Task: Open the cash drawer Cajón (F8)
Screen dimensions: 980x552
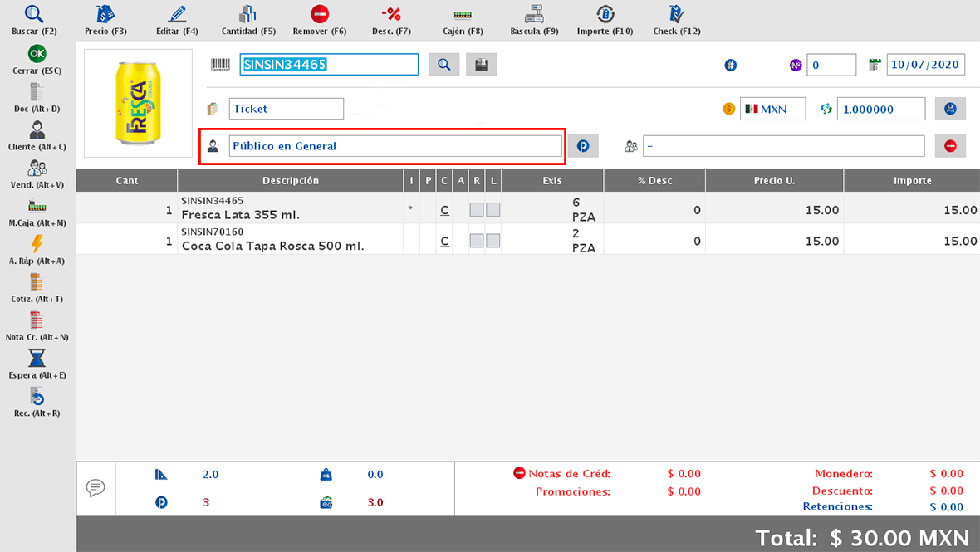Action: 463,15
